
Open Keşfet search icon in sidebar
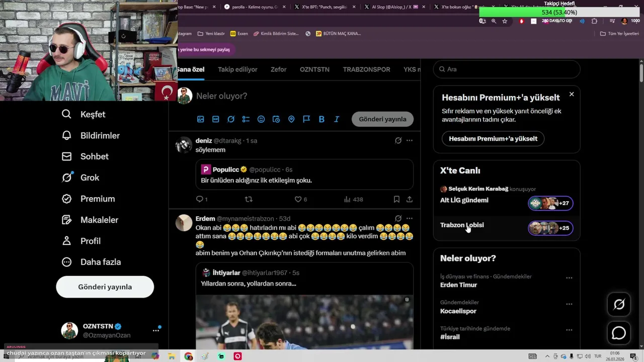pos(66,114)
